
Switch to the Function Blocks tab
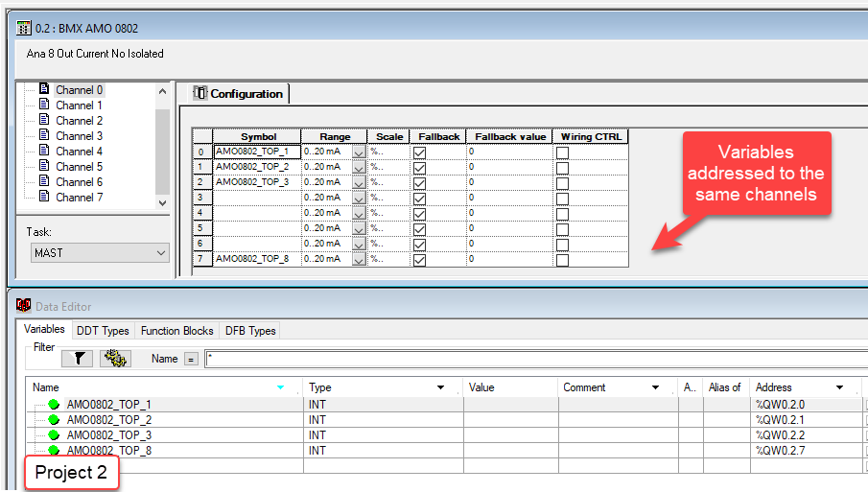click(x=177, y=331)
